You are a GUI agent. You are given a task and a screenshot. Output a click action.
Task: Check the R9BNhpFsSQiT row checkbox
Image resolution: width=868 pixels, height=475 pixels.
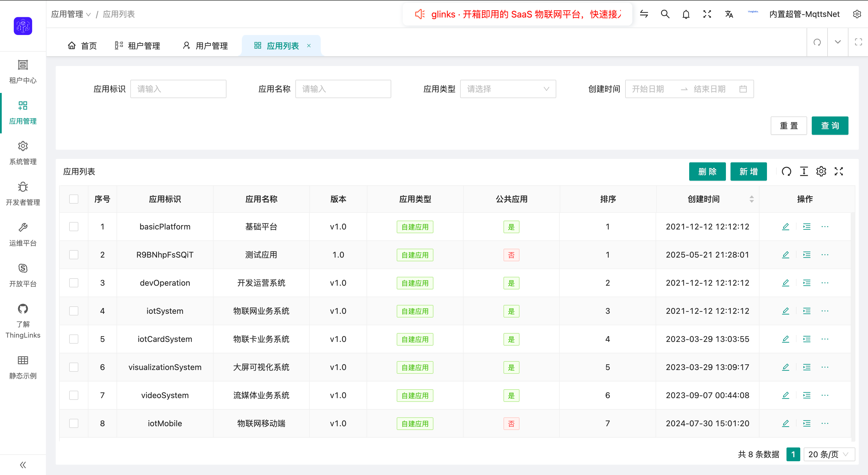coord(74,254)
